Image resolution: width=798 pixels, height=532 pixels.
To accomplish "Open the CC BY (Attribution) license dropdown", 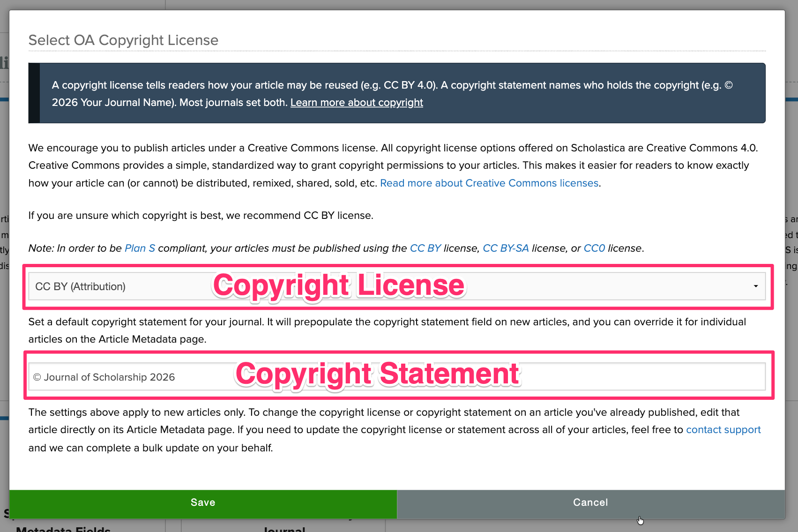I will 397,286.
